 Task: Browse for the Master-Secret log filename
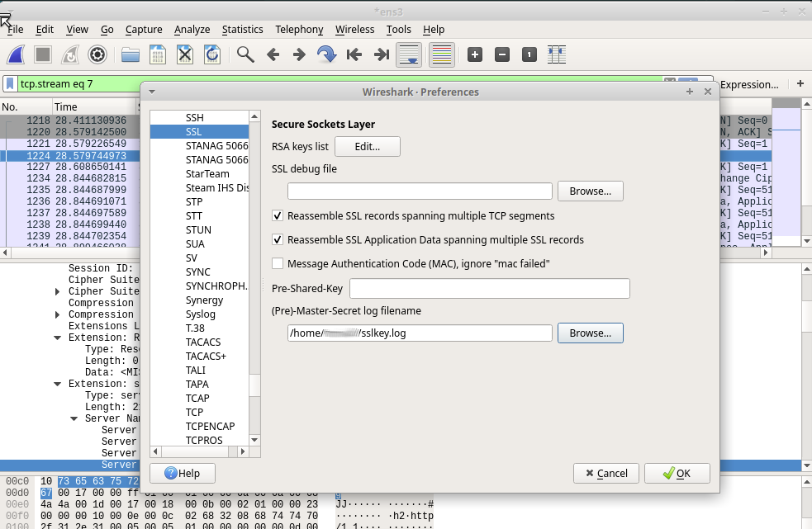[590, 333]
